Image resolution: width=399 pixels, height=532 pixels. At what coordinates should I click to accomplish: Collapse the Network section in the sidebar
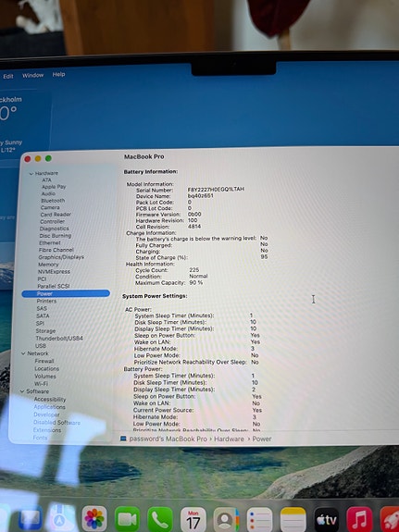[x=23, y=353]
